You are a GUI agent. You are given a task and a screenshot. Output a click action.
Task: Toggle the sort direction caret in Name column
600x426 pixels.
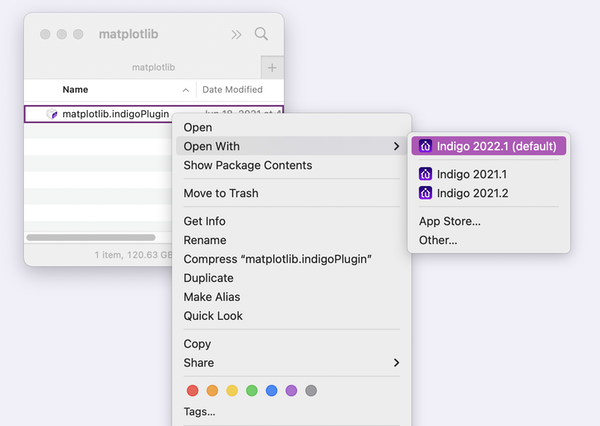coord(186,90)
